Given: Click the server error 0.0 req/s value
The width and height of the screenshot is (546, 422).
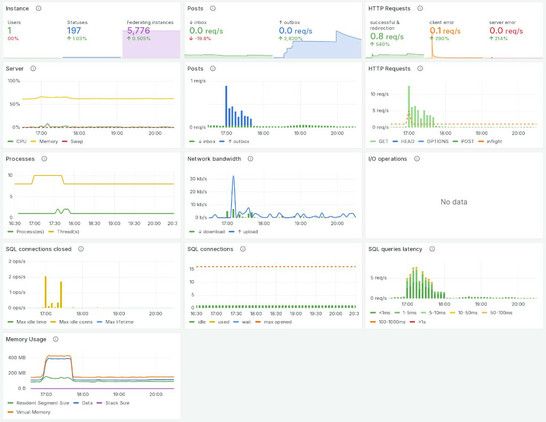Looking at the screenshot, I should [506, 31].
